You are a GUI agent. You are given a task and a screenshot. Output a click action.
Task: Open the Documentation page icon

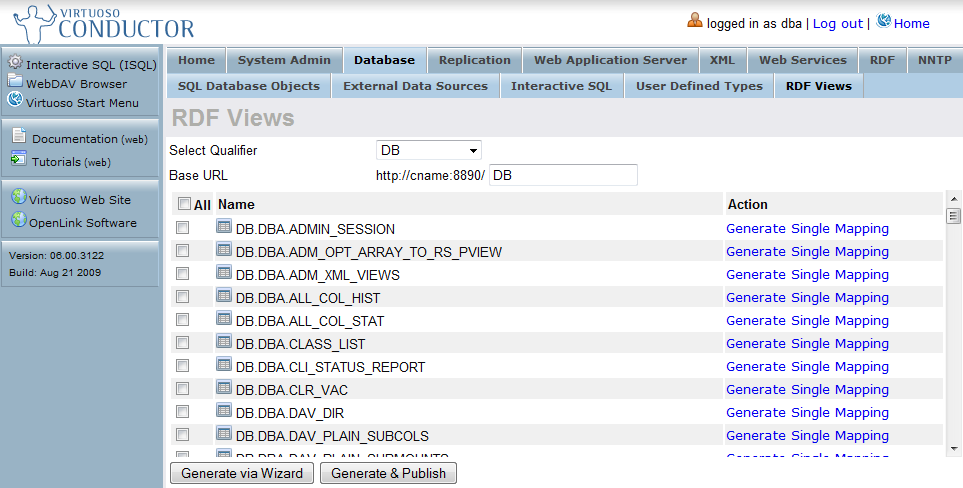pos(19,138)
